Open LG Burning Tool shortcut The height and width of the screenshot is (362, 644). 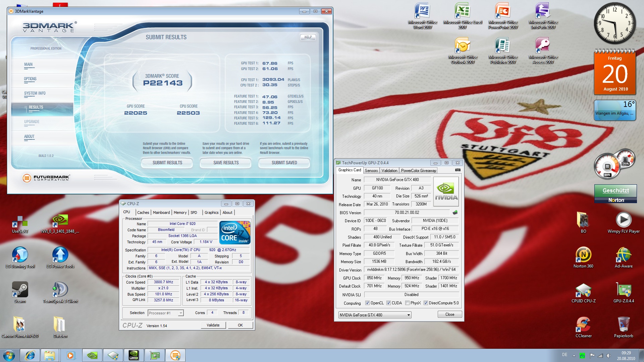pyautogui.click(x=20, y=257)
